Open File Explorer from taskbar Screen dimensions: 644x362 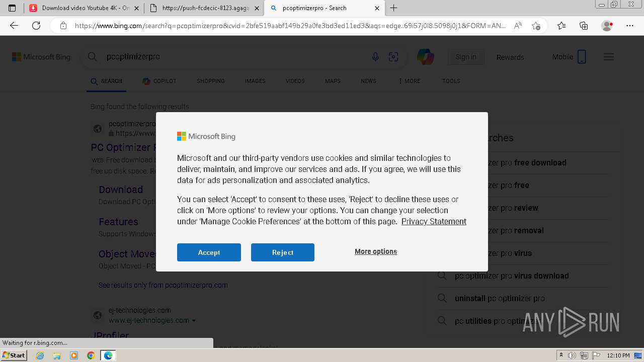tap(57, 355)
